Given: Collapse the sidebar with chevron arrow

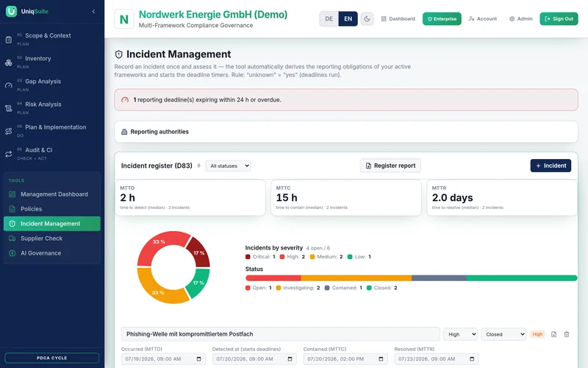Looking at the screenshot, I should pos(93,12).
